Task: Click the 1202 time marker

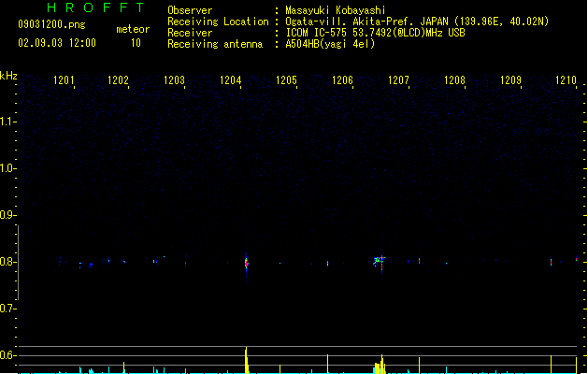Action: pyautogui.click(x=118, y=80)
